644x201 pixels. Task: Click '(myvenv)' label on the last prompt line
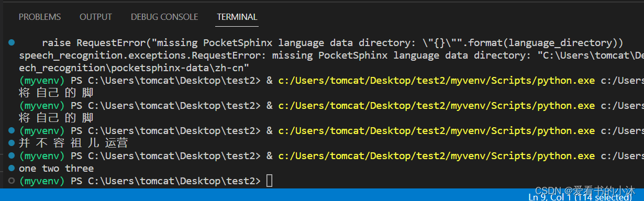point(42,181)
